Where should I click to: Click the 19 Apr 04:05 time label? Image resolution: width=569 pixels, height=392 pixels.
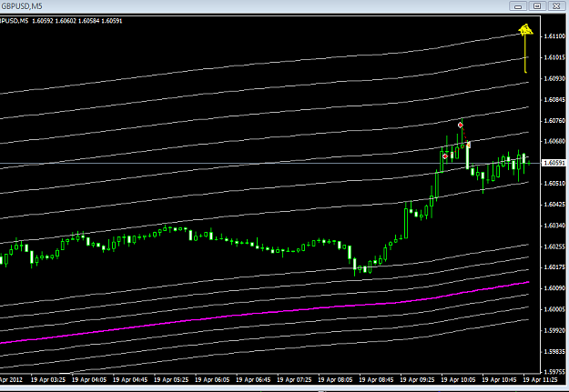coord(89,379)
